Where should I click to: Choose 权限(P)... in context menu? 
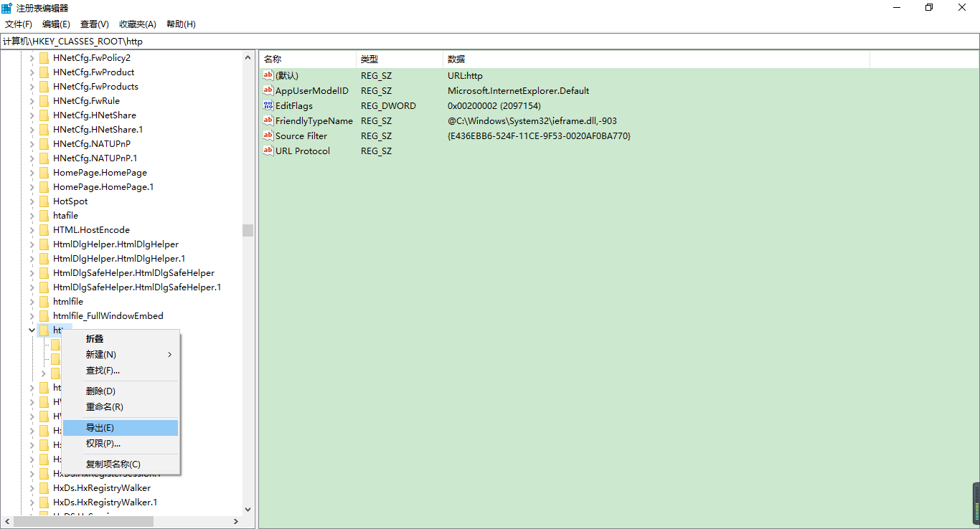click(121, 444)
